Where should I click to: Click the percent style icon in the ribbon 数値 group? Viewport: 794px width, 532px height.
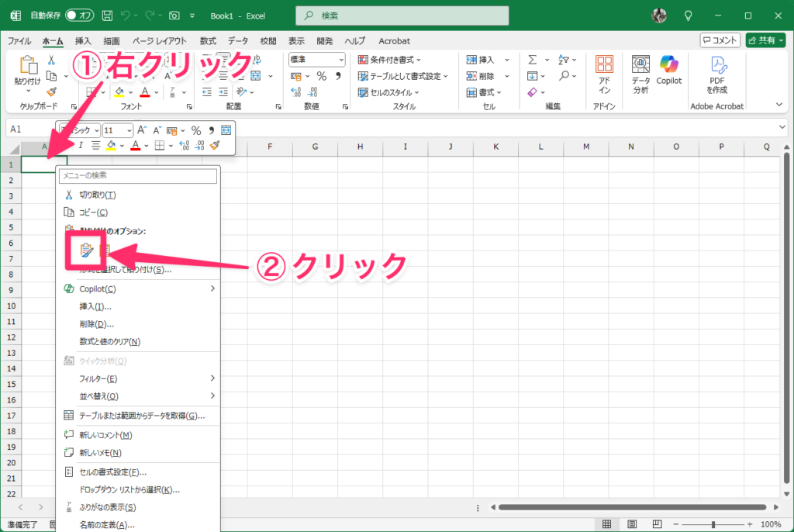322,76
